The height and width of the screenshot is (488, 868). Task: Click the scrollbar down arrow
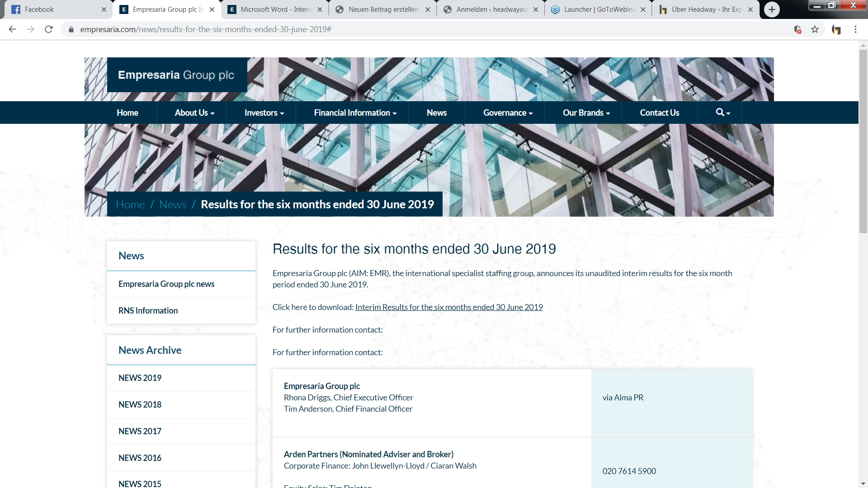coord(863,484)
